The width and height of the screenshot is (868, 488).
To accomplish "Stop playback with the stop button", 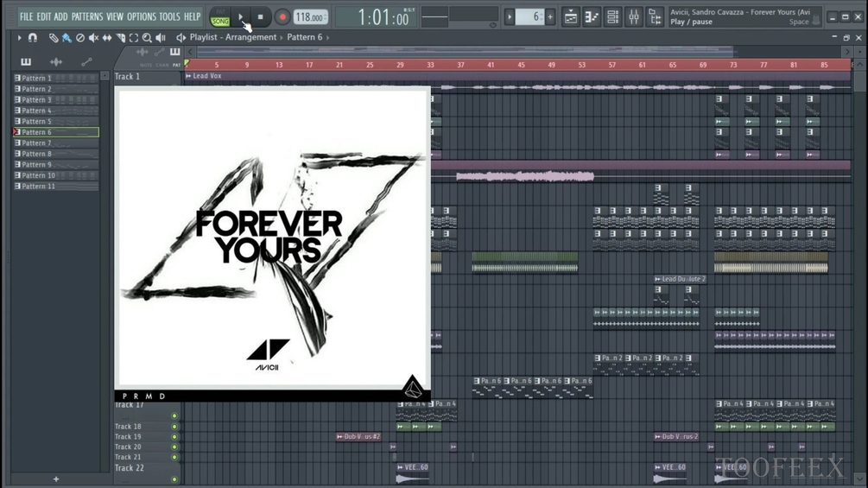I will (260, 17).
